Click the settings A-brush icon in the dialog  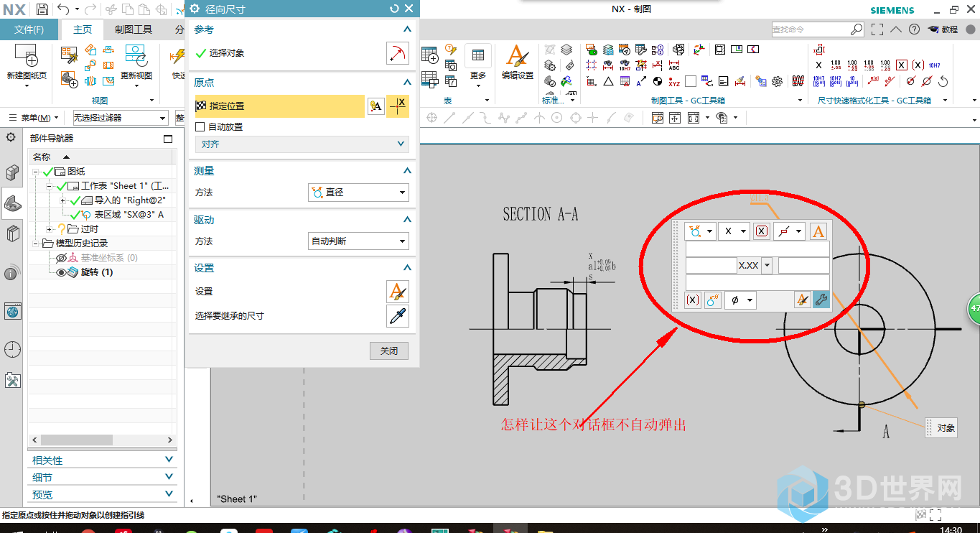pos(397,292)
